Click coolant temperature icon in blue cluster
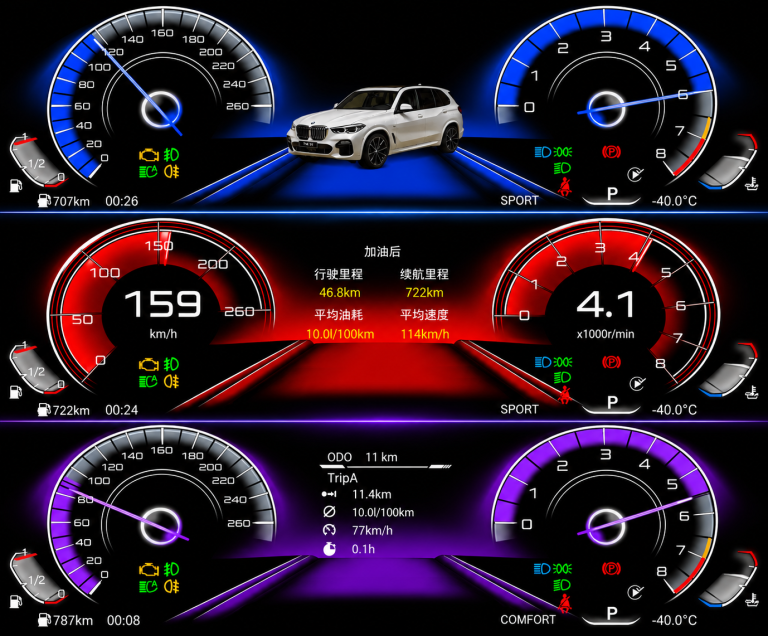The image size is (768, 636). [x=752, y=184]
